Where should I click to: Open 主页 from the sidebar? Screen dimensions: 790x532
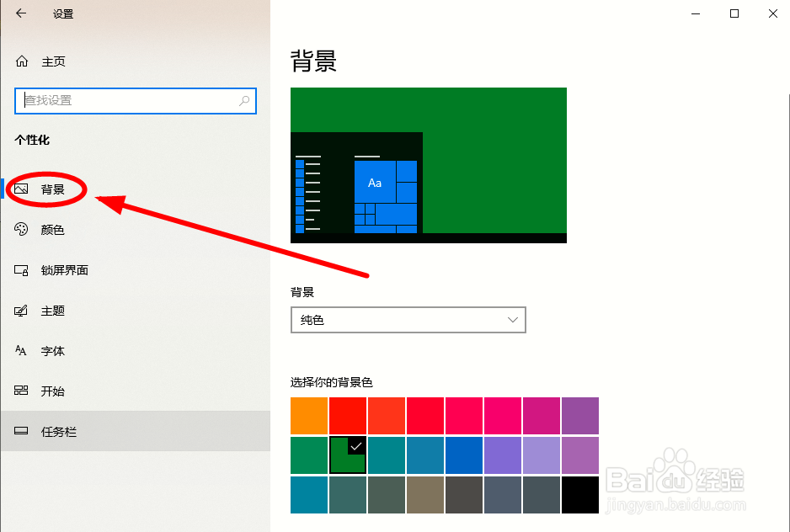click(x=52, y=61)
